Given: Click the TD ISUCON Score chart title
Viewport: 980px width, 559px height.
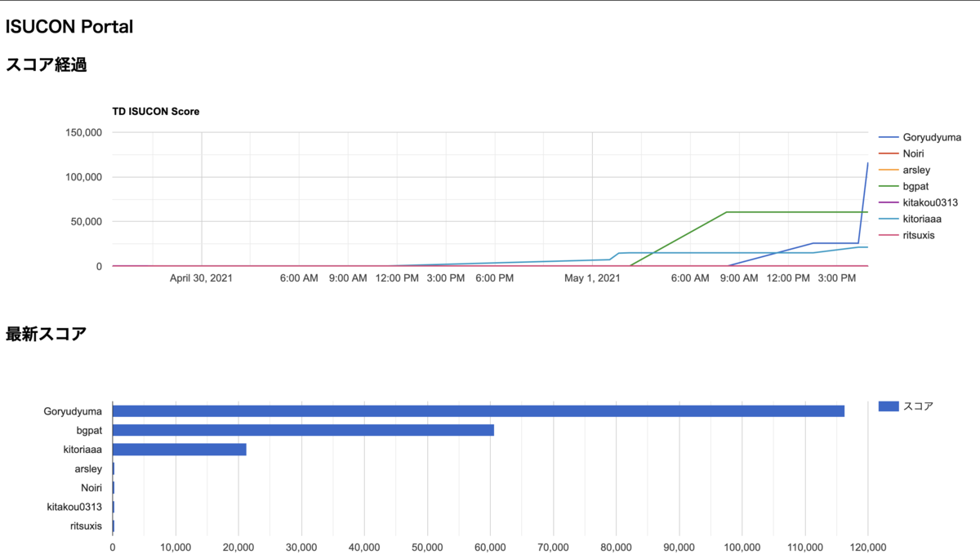Looking at the screenshot, I should click(x=156, y=111).
